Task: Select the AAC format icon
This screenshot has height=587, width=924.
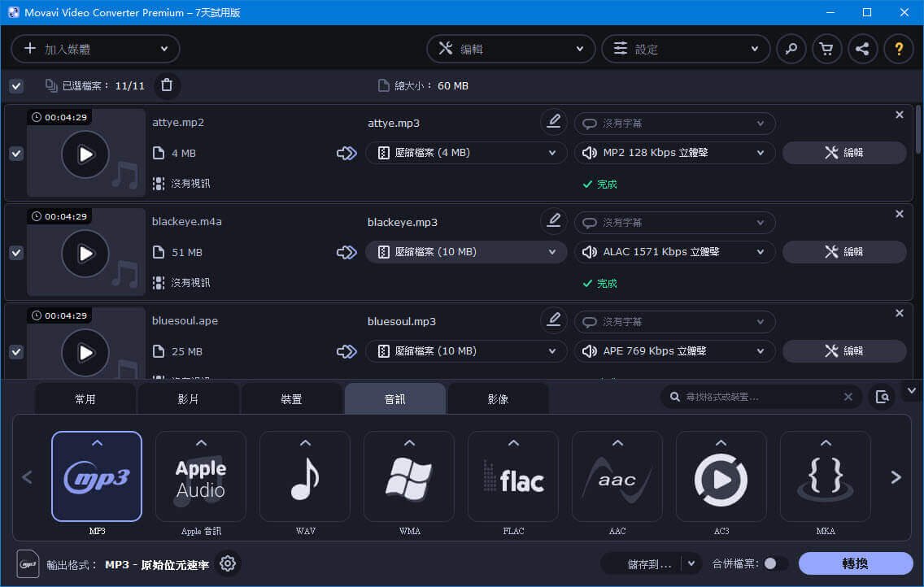Action: (x=617, y=476)
